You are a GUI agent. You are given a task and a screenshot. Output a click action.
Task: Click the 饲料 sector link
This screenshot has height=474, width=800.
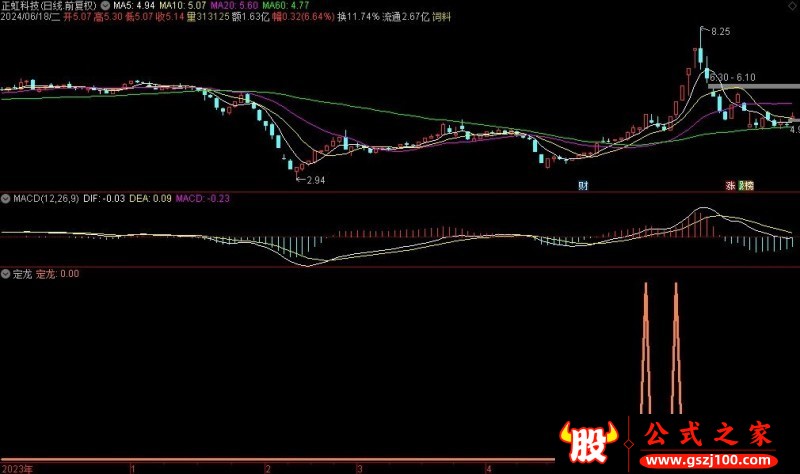click(x=441, y=17)
